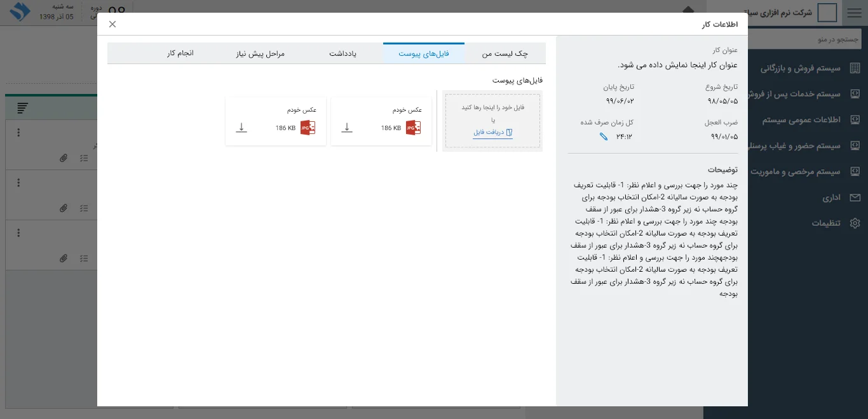Open the three-dot menu on the third task card
Screen dimensions: 868x419
click(x=18, y=233)
